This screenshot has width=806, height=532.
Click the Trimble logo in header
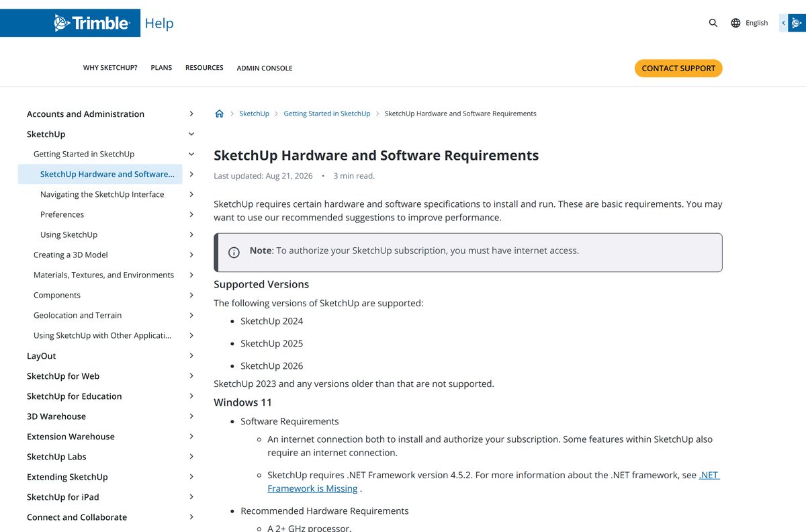pyautogui.click(x=91, y=23)
